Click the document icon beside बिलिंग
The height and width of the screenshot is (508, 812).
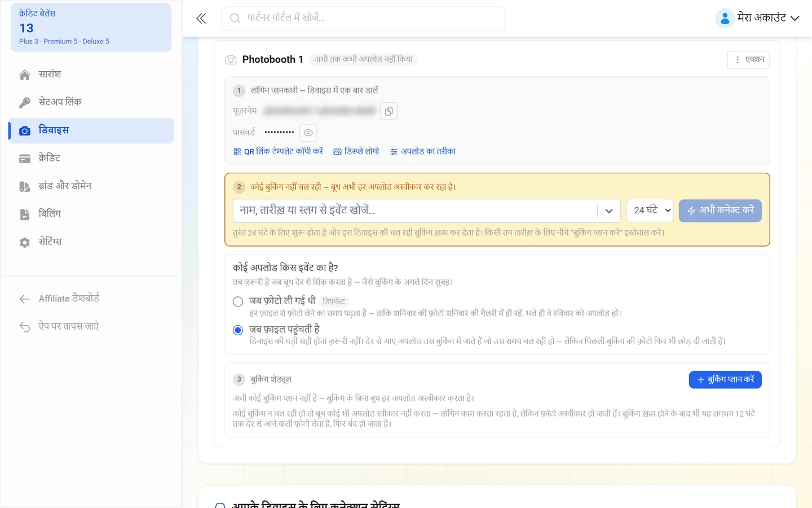[x=25, y=214]
